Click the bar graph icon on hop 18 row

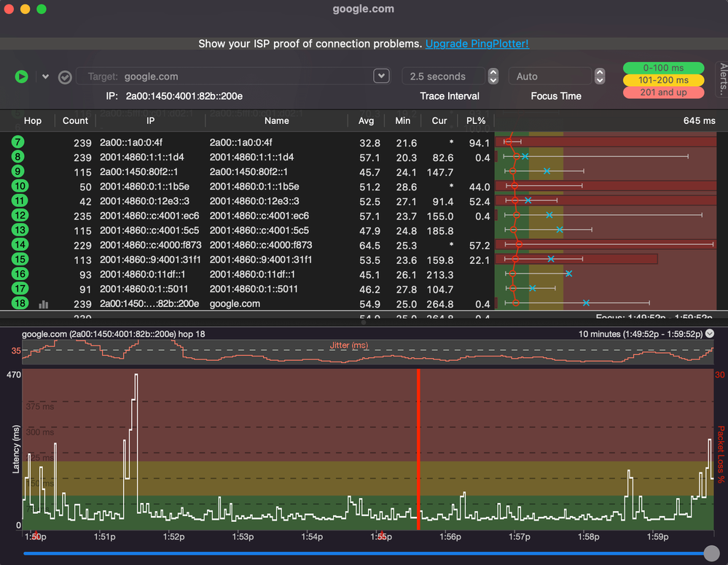click(x=43, y=304)
